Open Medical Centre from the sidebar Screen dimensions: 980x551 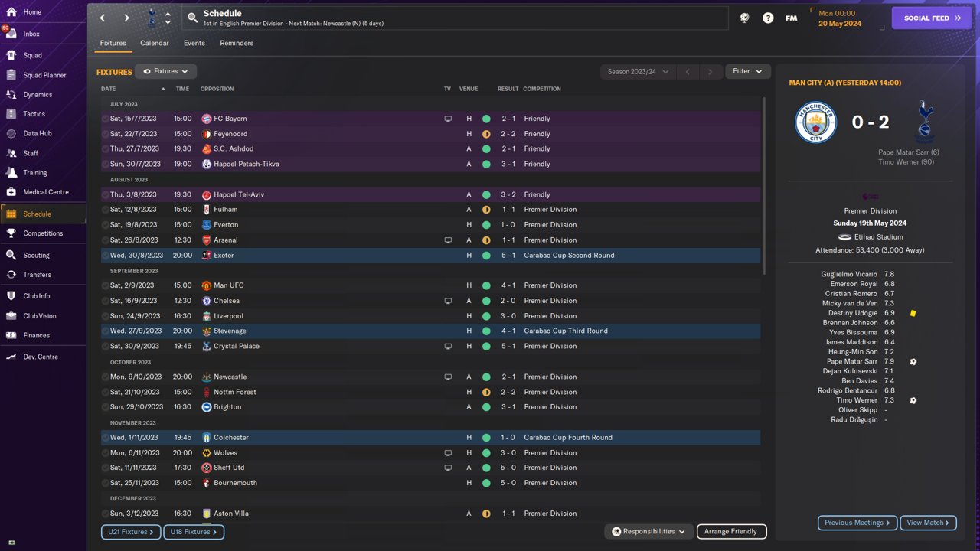click(11, 192)
